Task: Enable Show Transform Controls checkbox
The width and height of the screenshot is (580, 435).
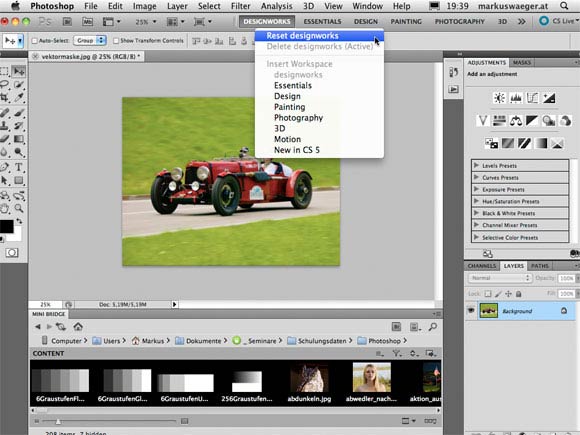Action: click(x=116, y=41)
